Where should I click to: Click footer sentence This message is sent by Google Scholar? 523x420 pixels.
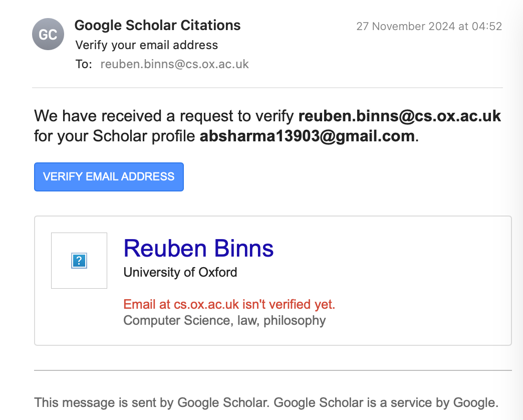[x=152, y=402]
